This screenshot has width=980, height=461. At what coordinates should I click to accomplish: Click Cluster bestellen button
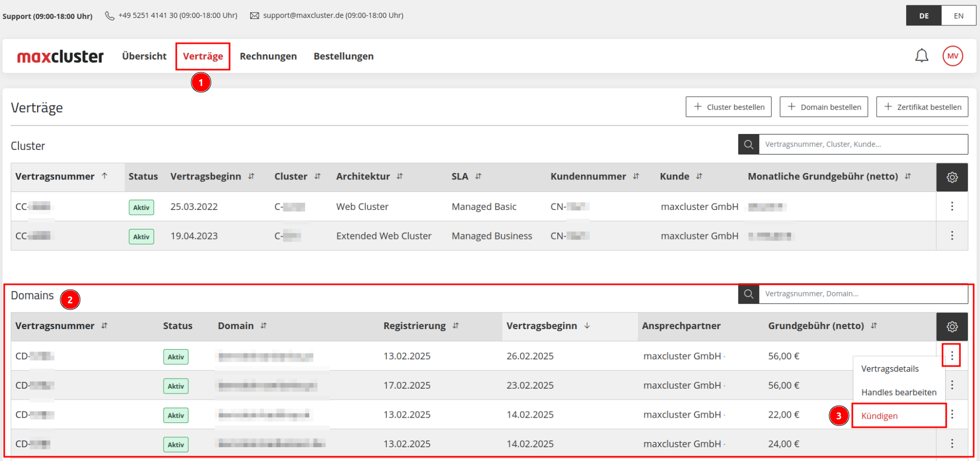728,107
